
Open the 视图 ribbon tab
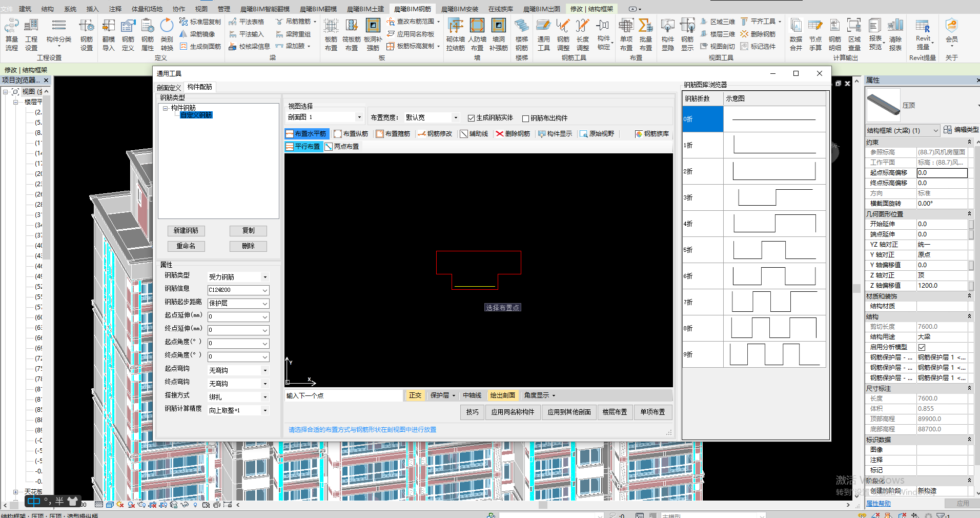tap(201, 9)
